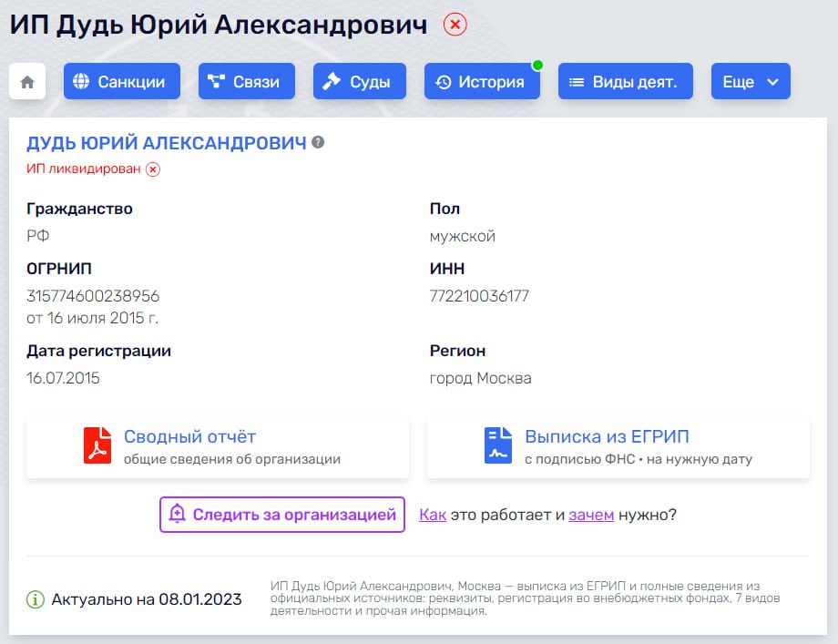
Task: Open the Виды деят. section
Action: 625,81
